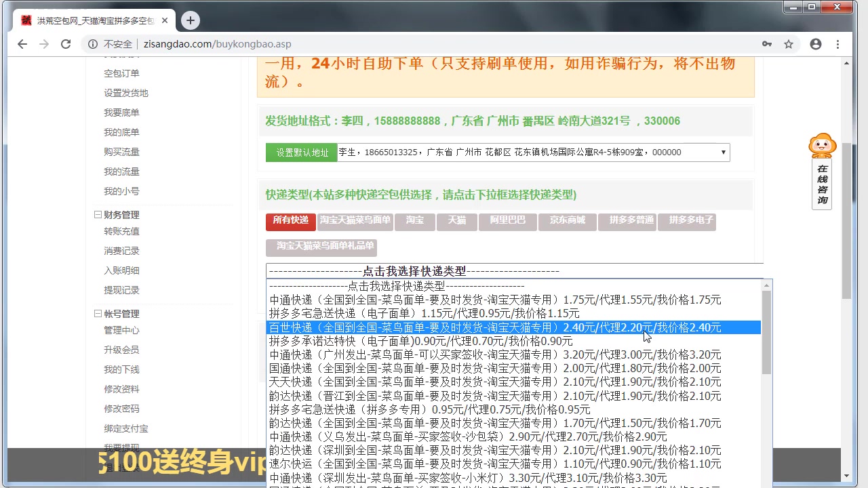The image size is (868, 488).
Task: Choose 拼多多宅急送快递 拼多多专用 0.95元 option
Action: pos(513,409)
